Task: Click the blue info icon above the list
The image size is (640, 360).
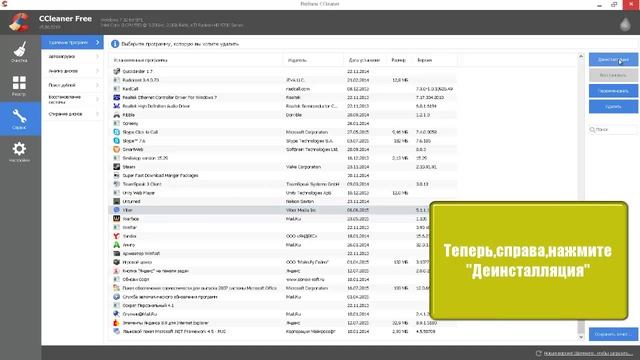Action: pyautogui.click(x=115, y=44)
